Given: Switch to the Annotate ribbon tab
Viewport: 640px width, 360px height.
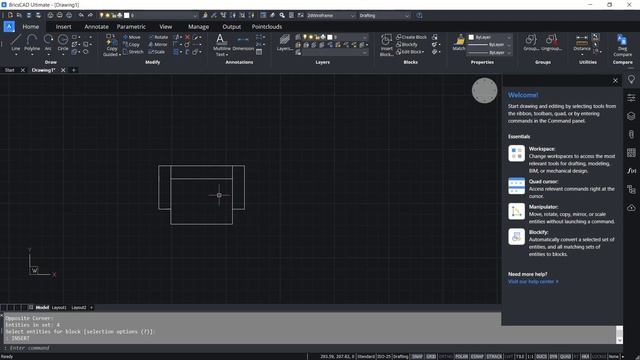Looking at the screenshot, I should coord(96,27).
